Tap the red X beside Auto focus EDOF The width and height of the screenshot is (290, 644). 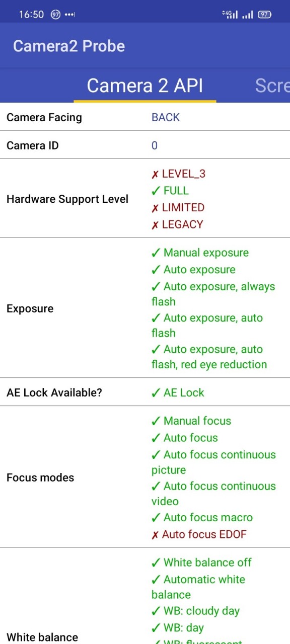tap(155, 534)
